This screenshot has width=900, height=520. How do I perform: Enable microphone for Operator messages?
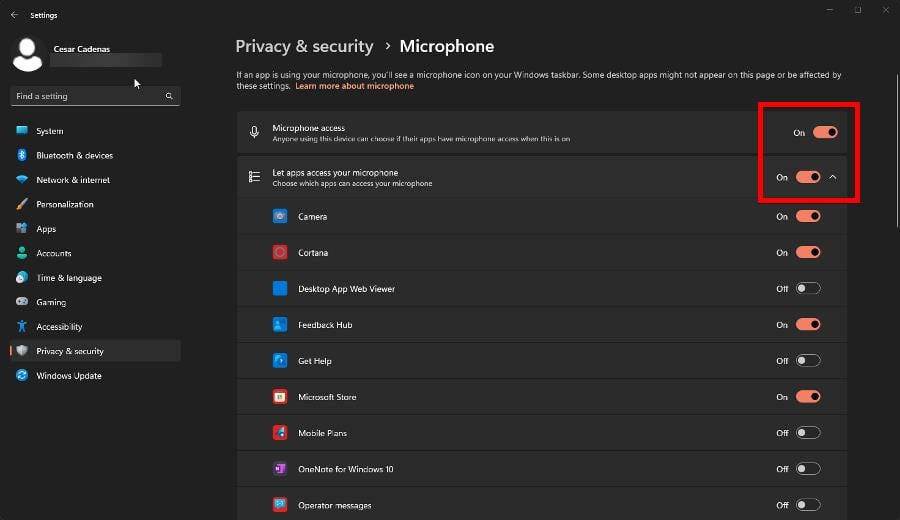click(x=808, y=505)
